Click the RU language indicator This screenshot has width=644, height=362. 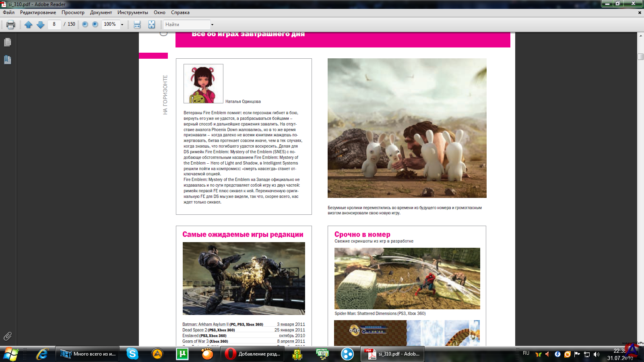526,353
